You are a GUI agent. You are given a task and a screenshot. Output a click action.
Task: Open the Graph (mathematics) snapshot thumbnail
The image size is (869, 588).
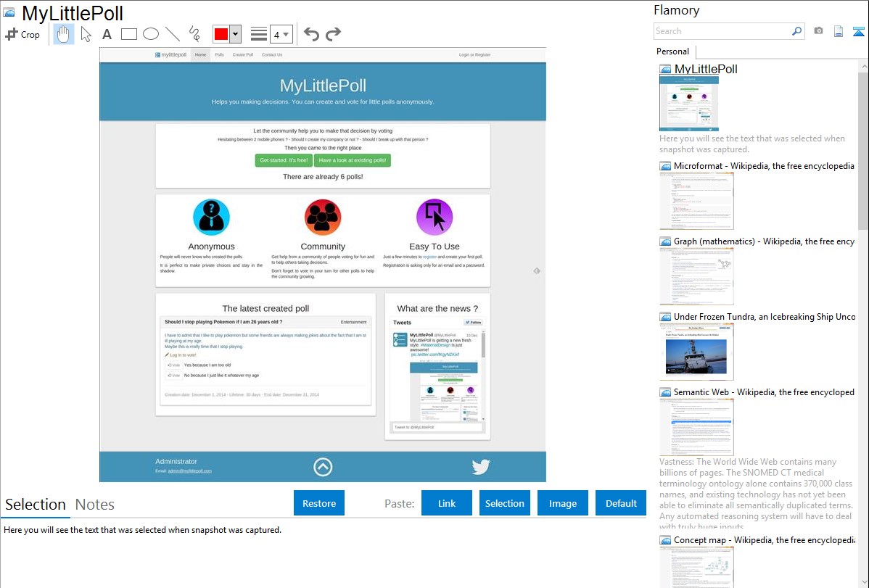click(696, 276)
